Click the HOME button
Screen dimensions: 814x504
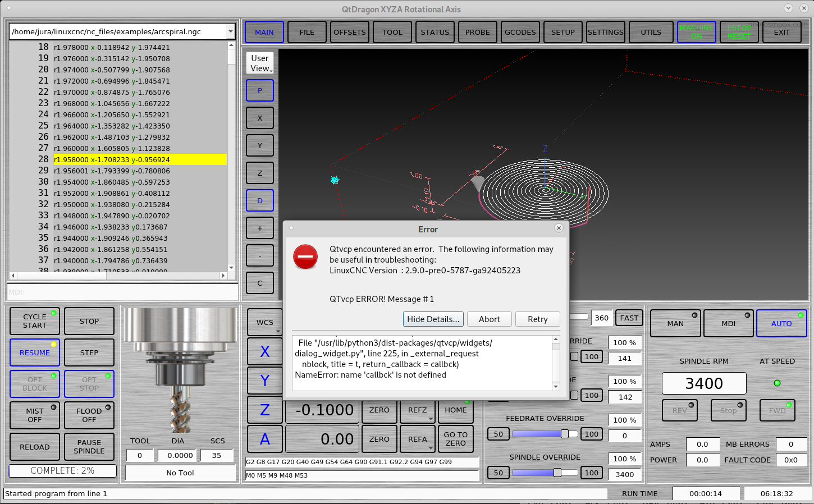456,410
